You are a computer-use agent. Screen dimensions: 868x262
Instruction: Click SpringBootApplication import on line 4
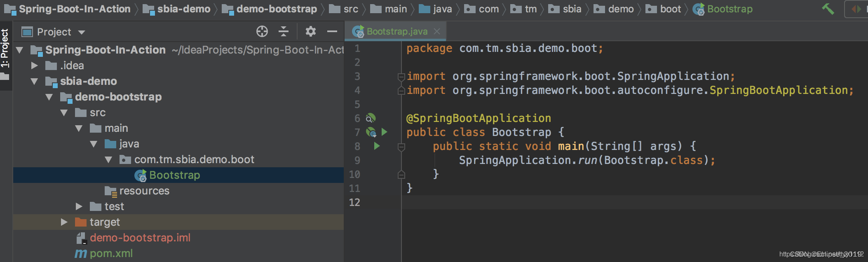(779, 90)
